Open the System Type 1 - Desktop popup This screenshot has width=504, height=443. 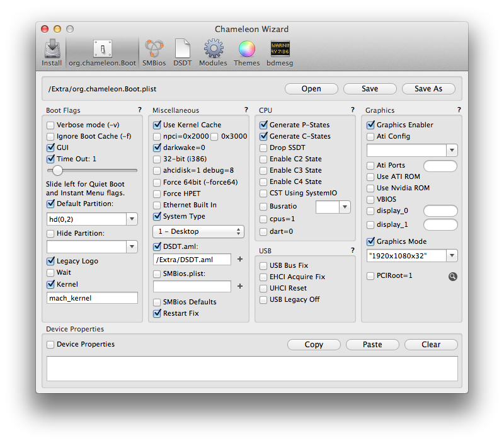click(x=198, y=231)
